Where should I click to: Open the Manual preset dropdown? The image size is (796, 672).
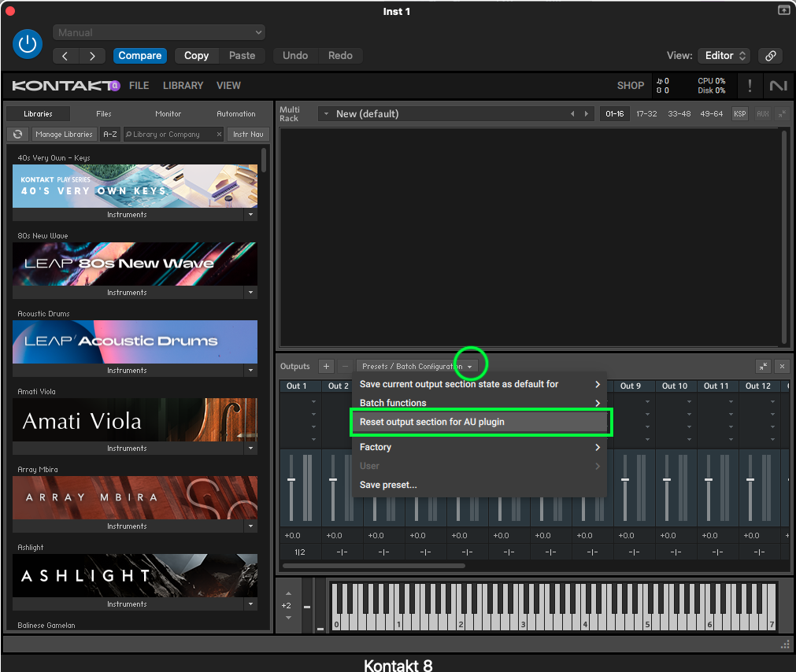point(159,32)
